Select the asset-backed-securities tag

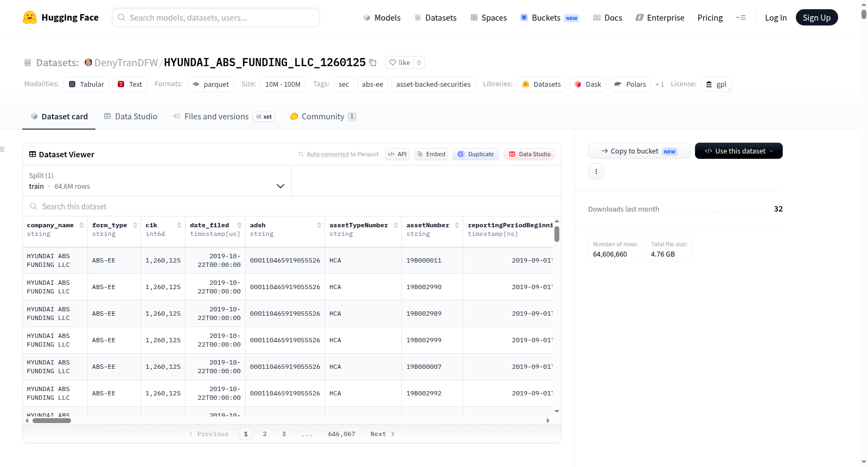[x=433, y=84]
